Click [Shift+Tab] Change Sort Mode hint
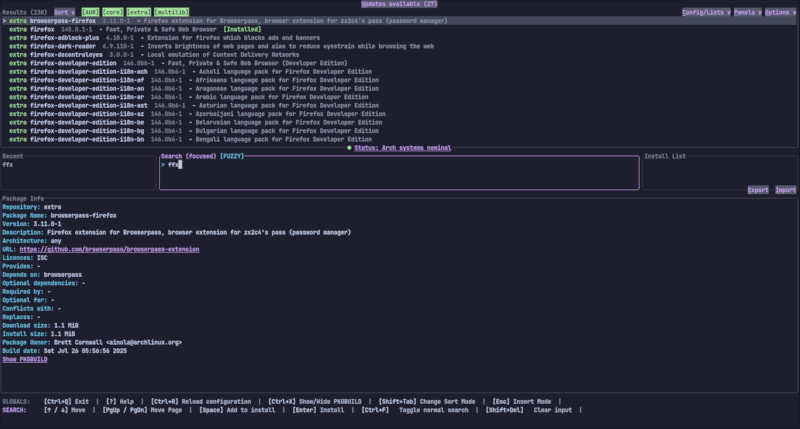 pyautogui.click(x=427, y=401)
